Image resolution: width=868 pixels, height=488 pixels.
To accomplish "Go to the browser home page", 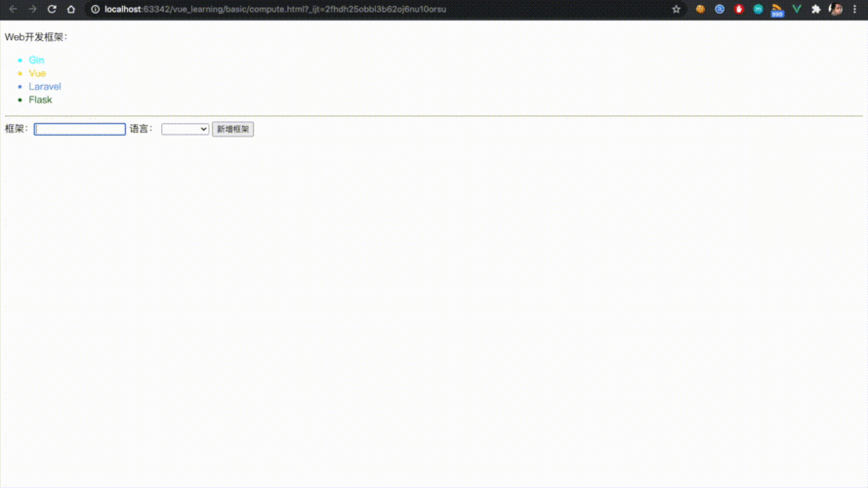I will click(71, 9).
